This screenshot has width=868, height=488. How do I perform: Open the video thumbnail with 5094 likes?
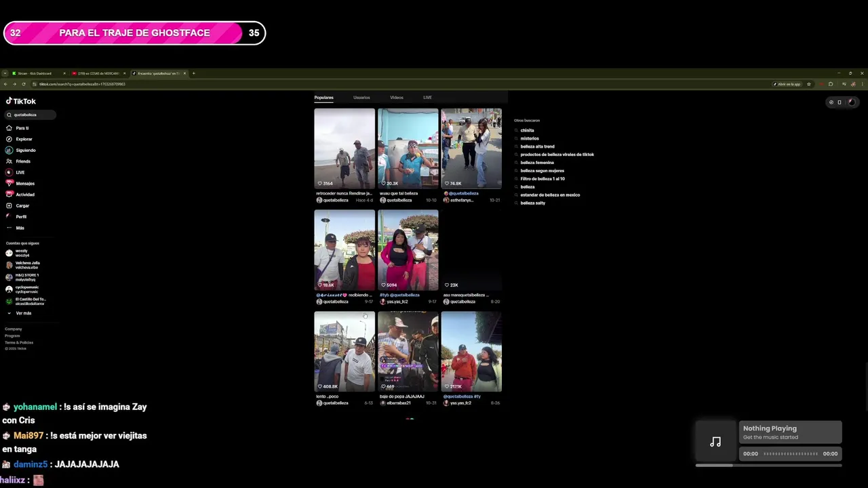pos(408,250)
